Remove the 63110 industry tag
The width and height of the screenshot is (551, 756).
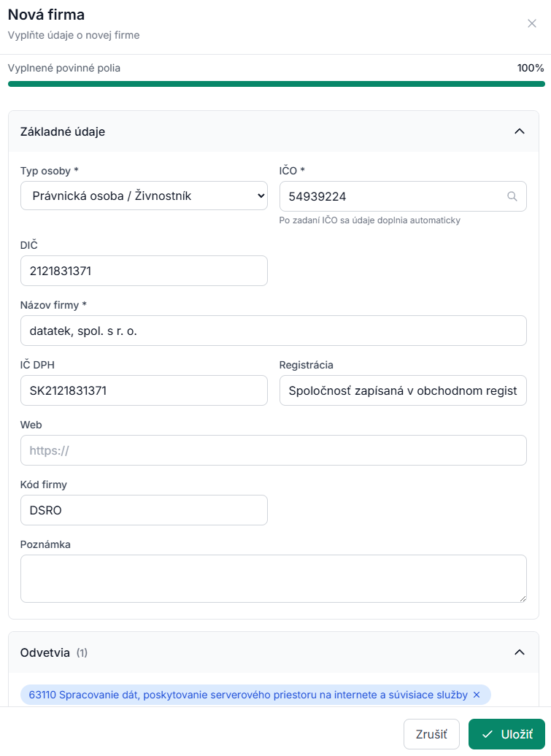click(x=477, y=695)
